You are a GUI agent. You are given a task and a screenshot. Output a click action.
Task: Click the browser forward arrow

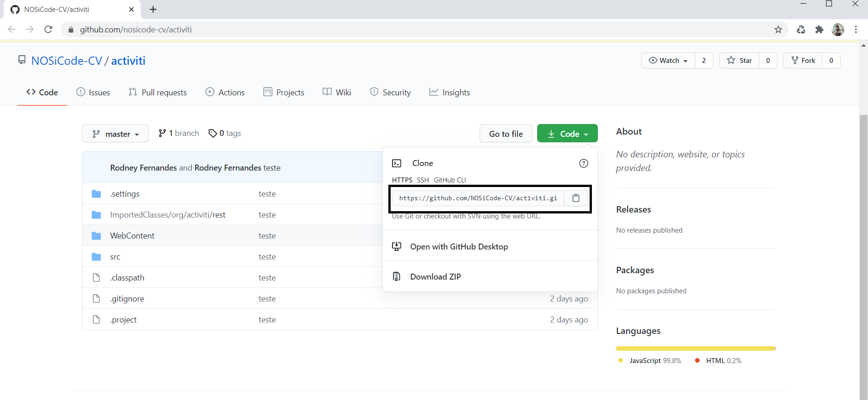(30, 30)
